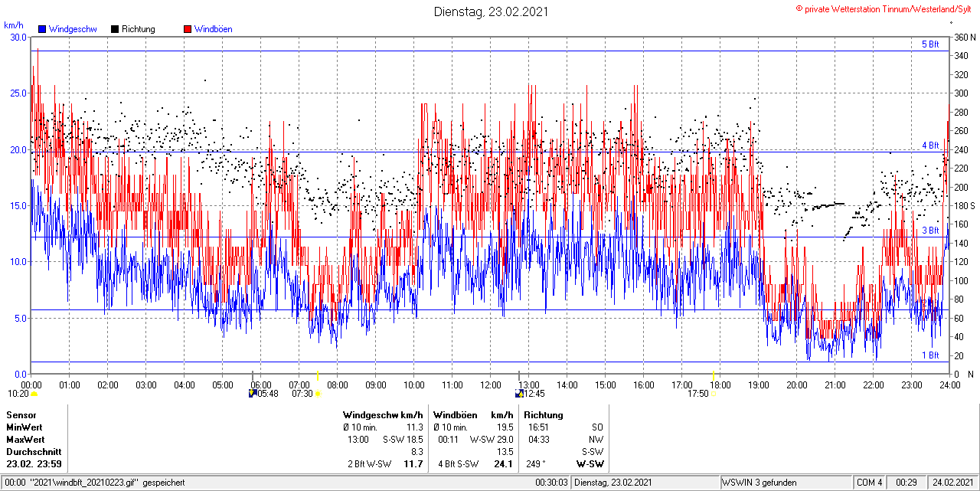Click the Windböen legend label
This screenshot has height=491, width=980.
[x=214, y=29]
